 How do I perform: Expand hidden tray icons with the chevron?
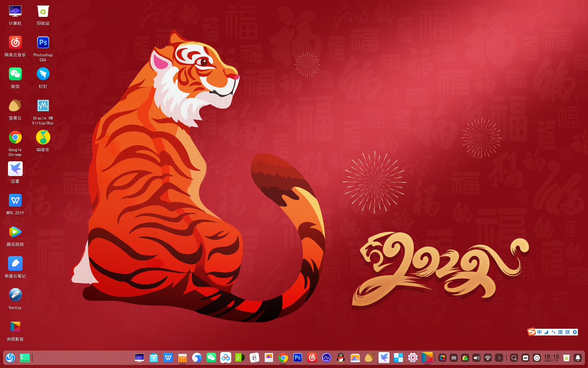[499, 358]
